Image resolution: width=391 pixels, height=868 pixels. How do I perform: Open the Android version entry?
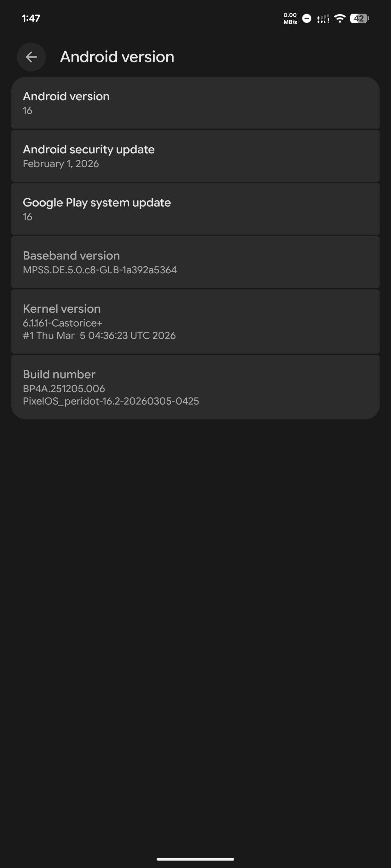pos(195,103)
